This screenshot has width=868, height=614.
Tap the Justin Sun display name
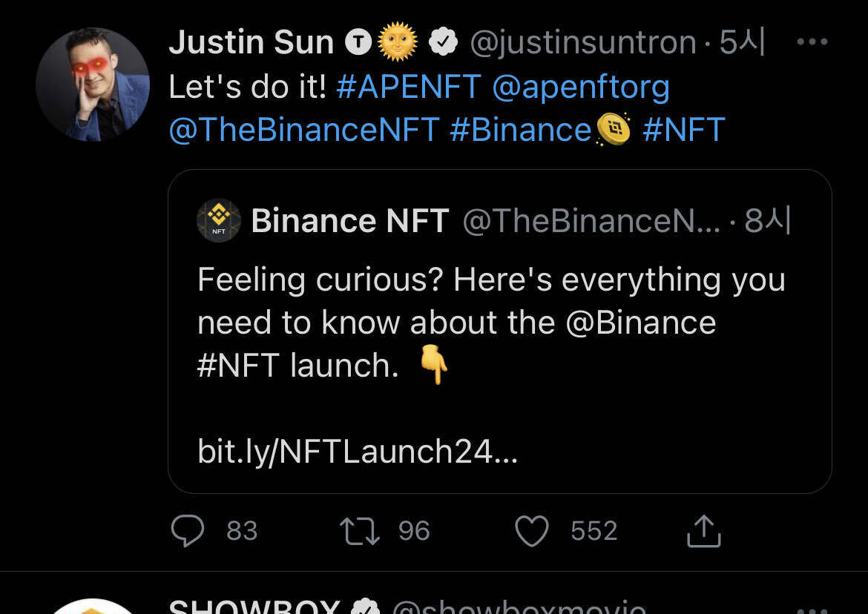[x=251, y=43]
